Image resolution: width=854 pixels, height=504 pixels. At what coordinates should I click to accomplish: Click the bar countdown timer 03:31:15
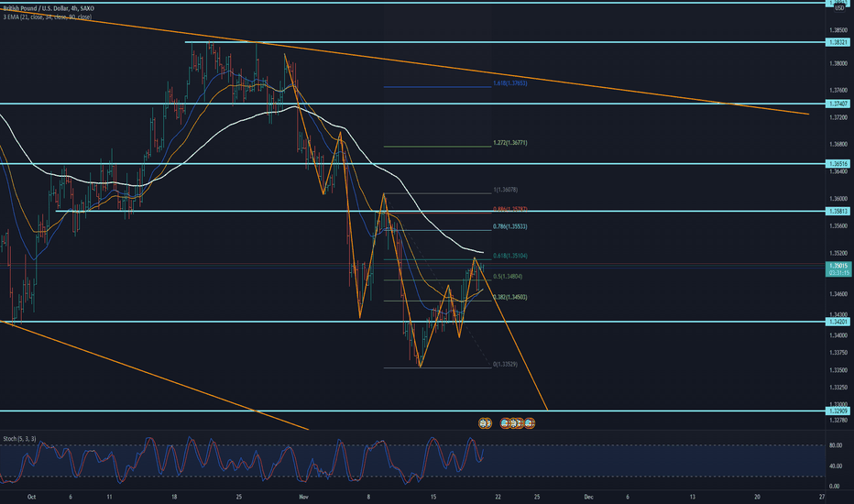[x=838, y=272]
